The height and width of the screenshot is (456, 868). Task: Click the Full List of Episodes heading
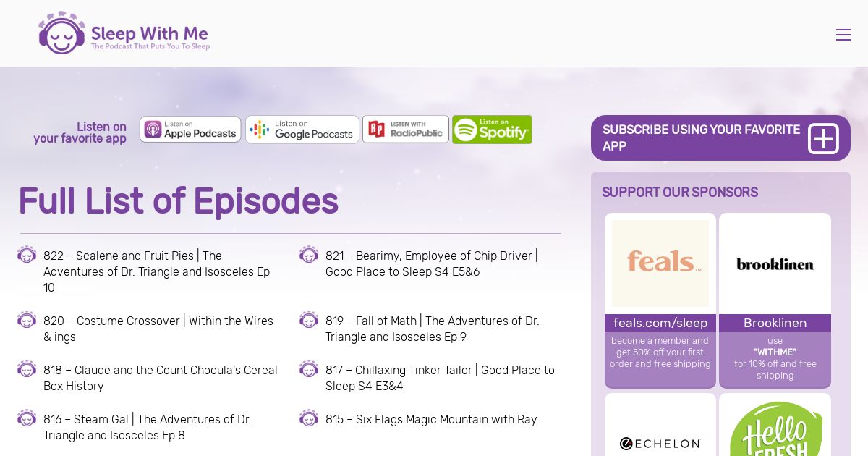pos(178,201)
